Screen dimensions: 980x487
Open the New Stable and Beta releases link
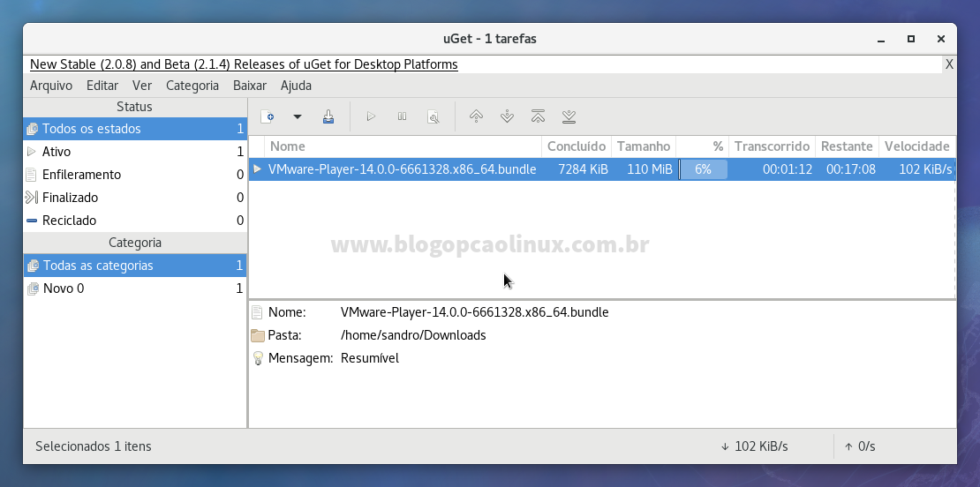point(244,64)
